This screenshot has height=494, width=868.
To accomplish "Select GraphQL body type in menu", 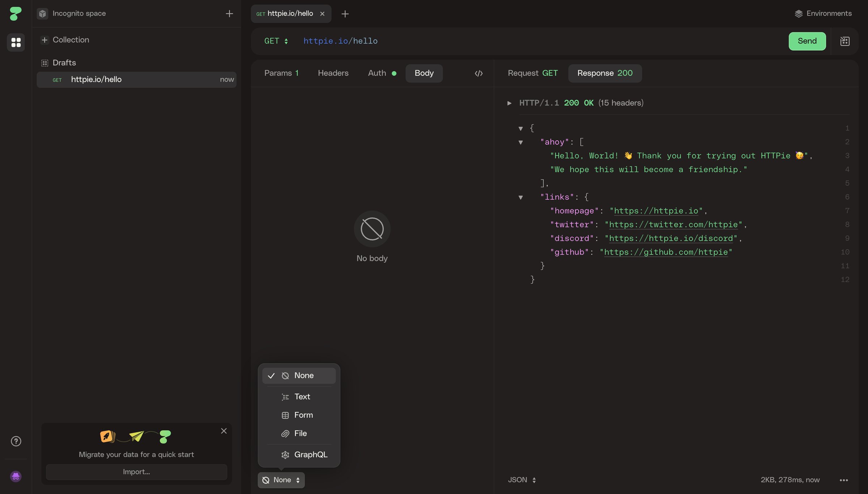I will [299, 455].
